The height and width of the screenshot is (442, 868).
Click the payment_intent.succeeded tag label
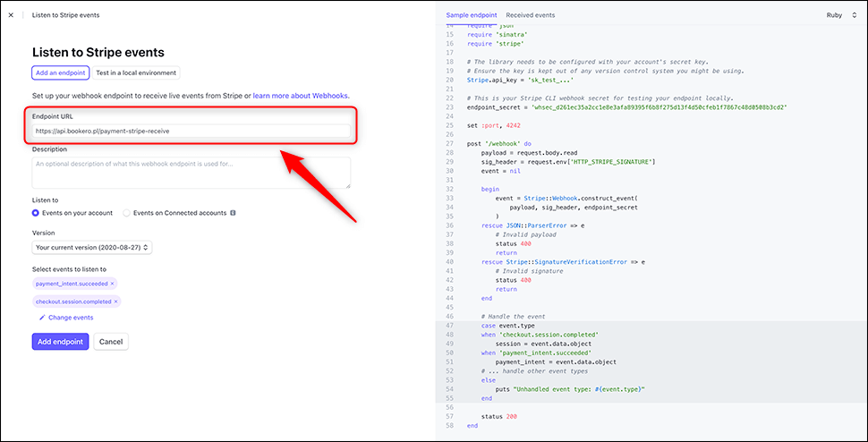72,284
